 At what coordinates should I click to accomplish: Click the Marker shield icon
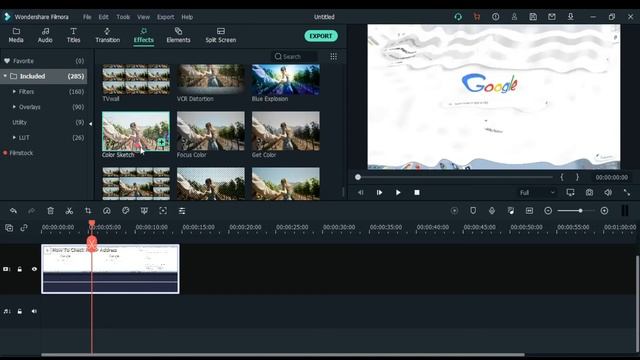[x=473, y=211]
